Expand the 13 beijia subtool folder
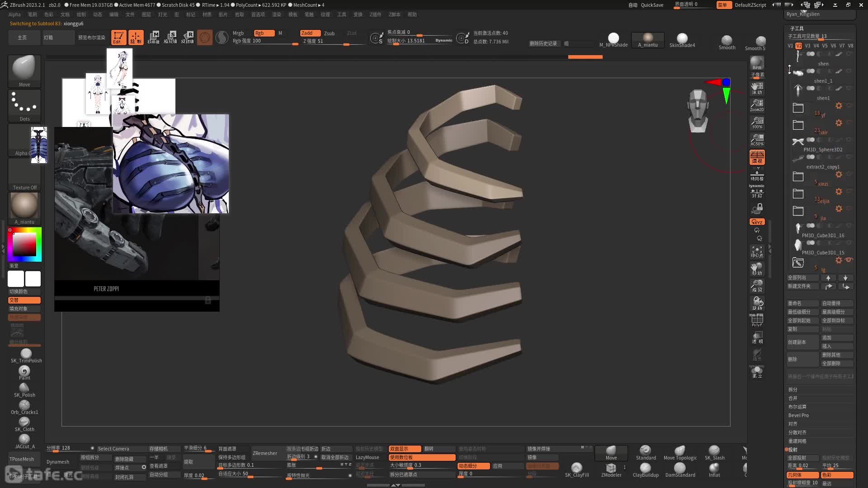 point(798,194)
